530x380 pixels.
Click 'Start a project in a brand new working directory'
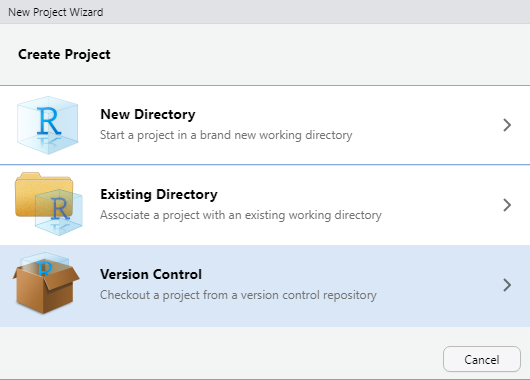pyautogui.click(x=226, y=135)
